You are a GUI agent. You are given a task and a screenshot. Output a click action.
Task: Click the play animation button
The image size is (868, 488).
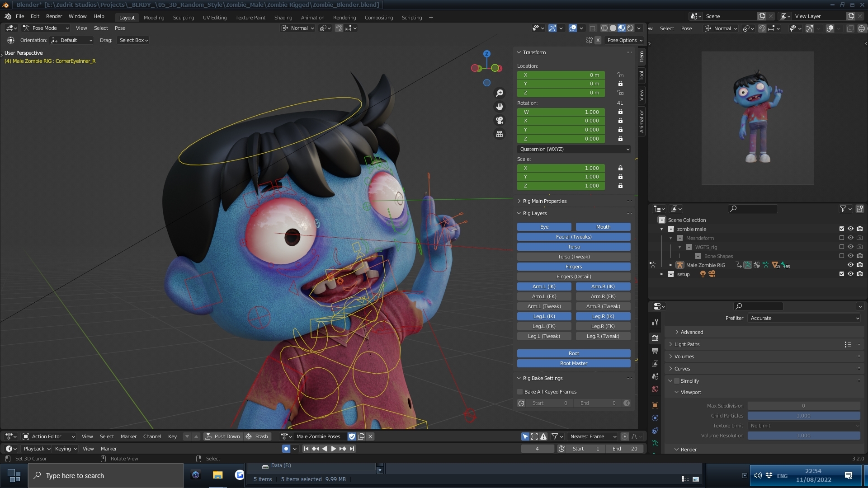[x=334, y=449]
